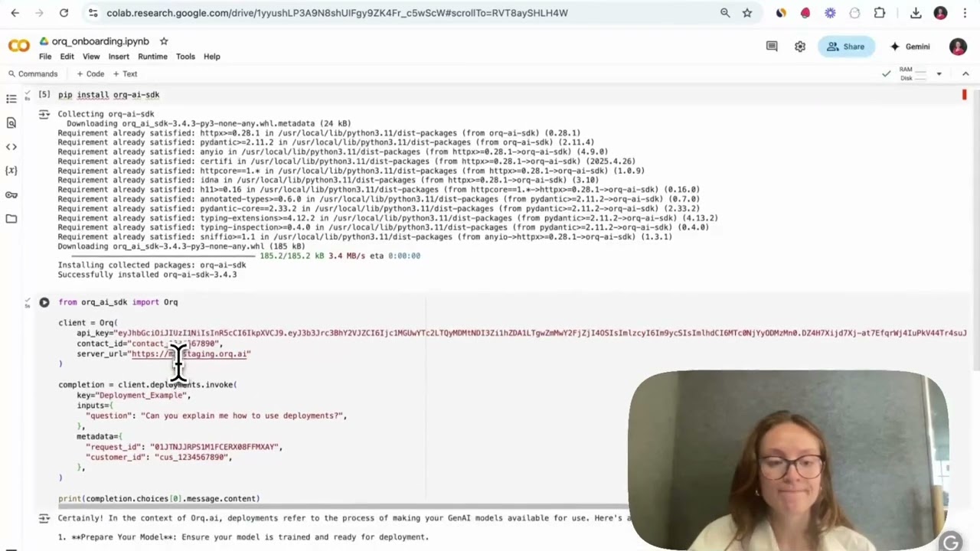
Task: Open the comments panel icon
Action: pos(772,47)
